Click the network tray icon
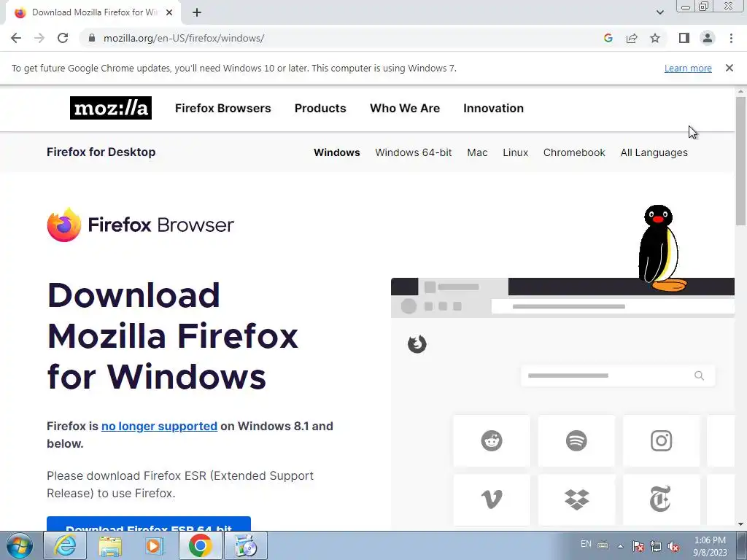The width and height of the screenshot is (747, 560). 656,547
